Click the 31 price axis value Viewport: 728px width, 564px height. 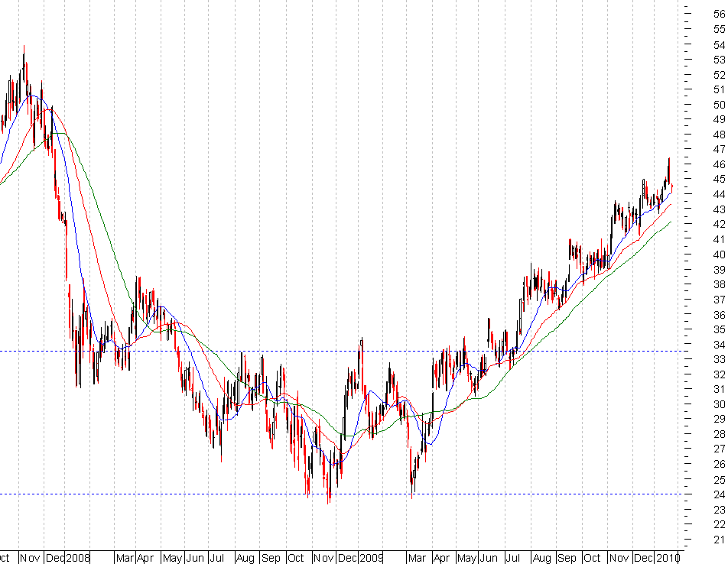coord(719,389)
